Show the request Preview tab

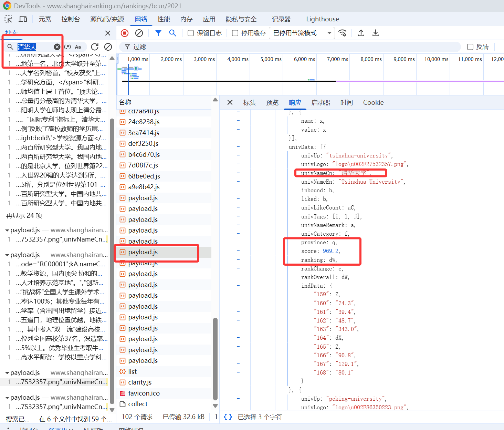tap(272, 102)
